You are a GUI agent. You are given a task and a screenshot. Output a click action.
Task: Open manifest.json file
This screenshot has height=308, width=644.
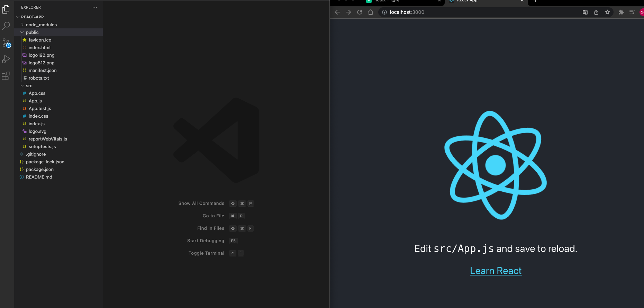pyautogui.click(x=58, y=70)
